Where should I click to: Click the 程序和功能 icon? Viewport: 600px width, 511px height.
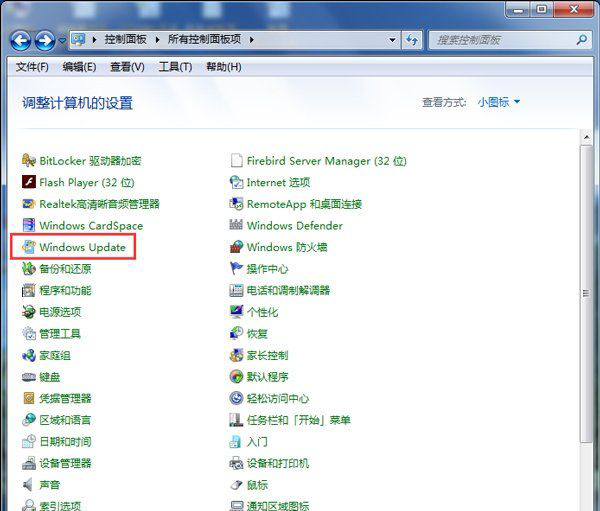point(29,291)
